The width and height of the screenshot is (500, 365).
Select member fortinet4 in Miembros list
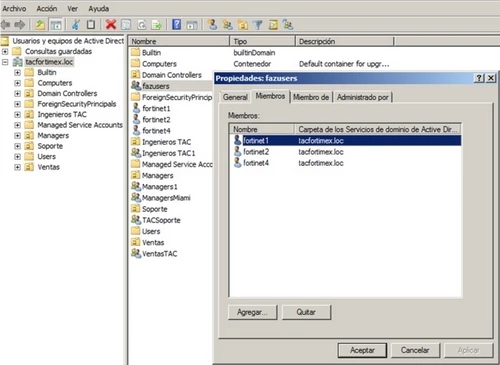click(x=345, y=163)
